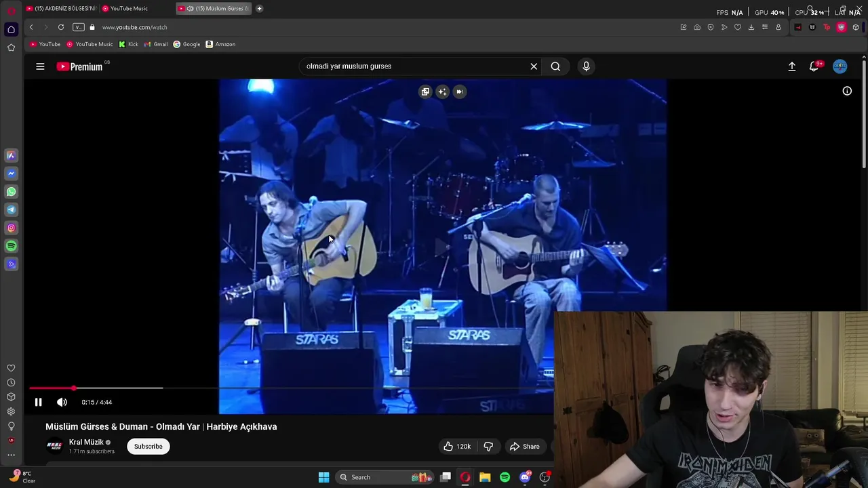The height and width of the screenshot is (488, 868).
Task: Open ad blocker shield icon in toolbar
Action: point(711,27)
